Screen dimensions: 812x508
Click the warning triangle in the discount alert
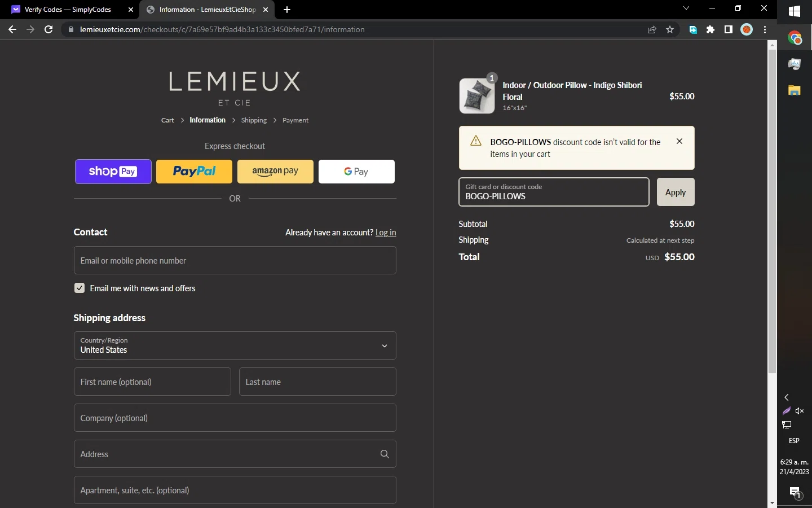[x=476, y=141]
